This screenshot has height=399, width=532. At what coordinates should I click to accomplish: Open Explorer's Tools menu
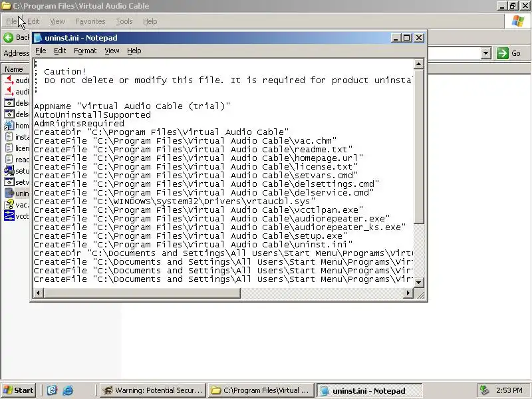(x=124, y=21)
